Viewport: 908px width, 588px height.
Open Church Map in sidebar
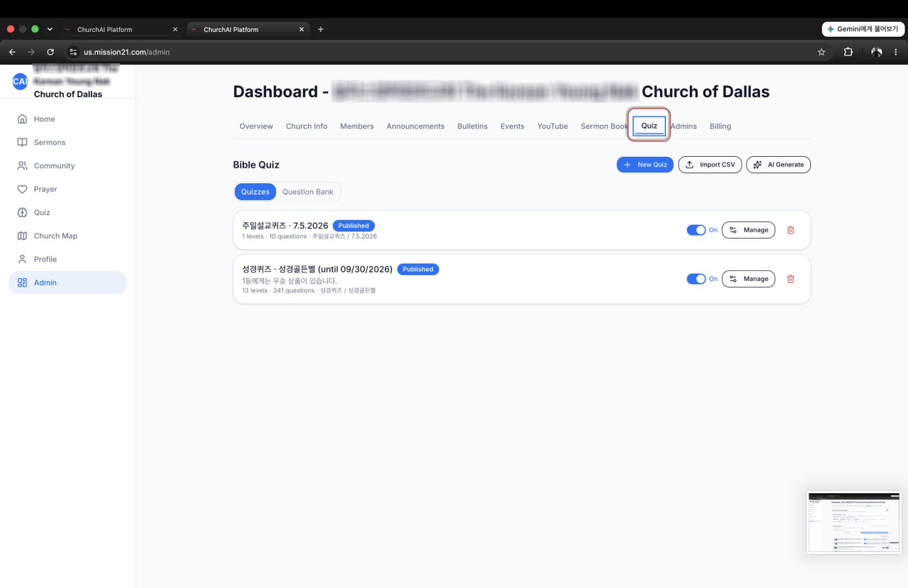(x=56, y=236)
